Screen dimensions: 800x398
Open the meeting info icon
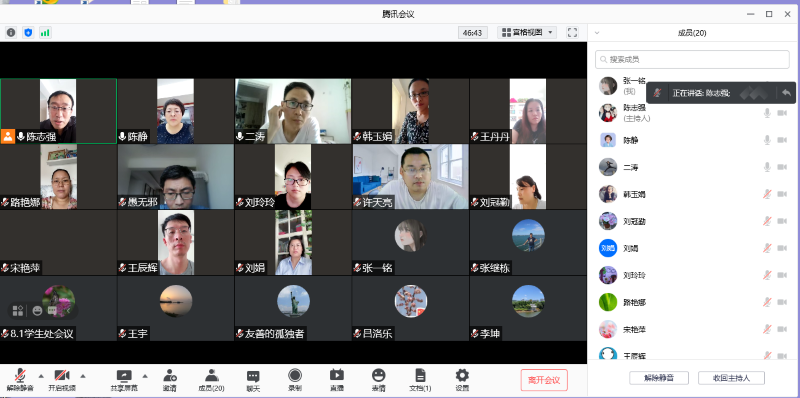pyautogui.click(x=11, y=33)
